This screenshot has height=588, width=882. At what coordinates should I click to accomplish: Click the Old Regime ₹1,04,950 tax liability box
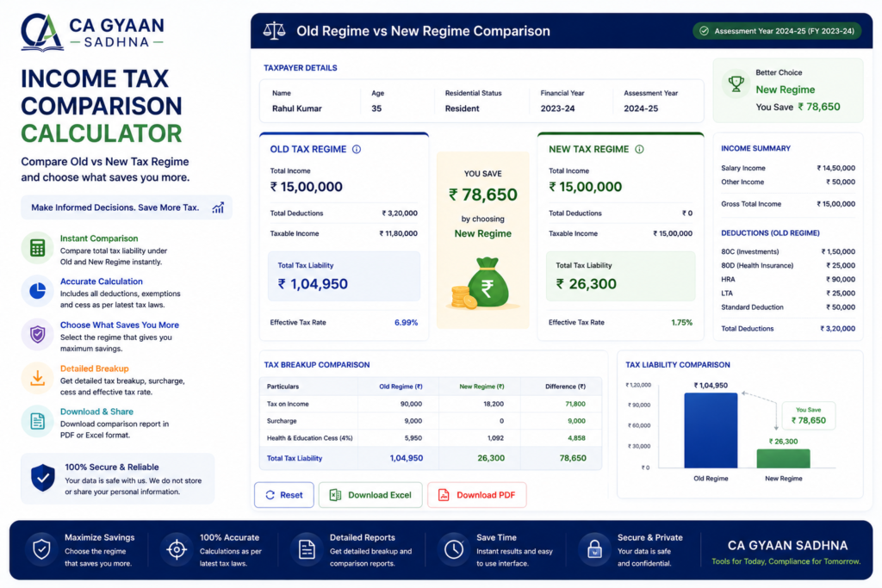(344, 276)
